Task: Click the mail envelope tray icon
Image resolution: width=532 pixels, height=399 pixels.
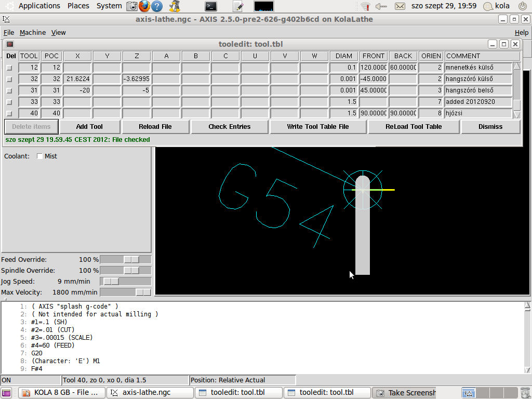Action: [x=400, y=6]
